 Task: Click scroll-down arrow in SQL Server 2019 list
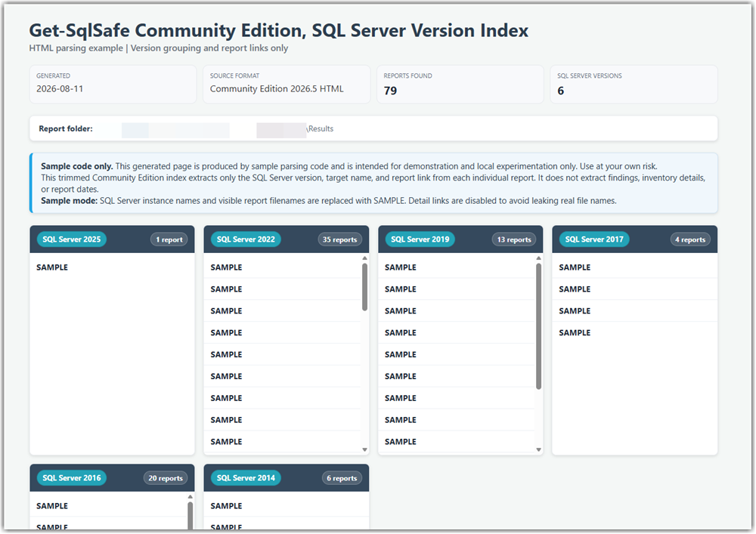point(538,449)
